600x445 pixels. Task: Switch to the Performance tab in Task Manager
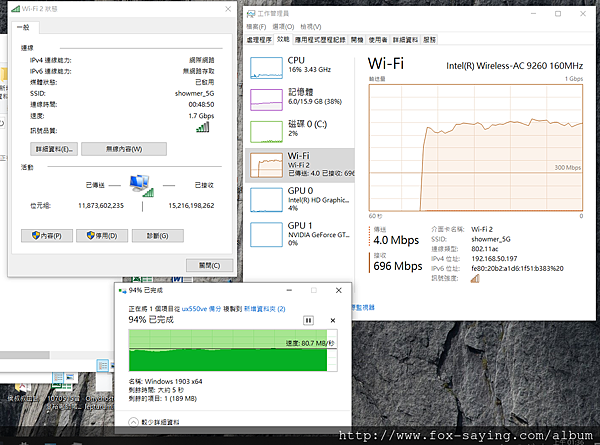coord(283,39)
